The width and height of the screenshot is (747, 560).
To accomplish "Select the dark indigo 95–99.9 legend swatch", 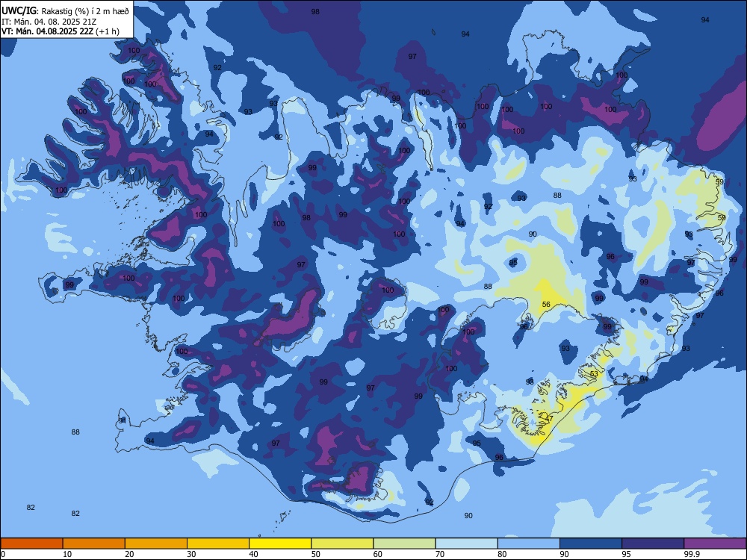I will pos(653,544).
